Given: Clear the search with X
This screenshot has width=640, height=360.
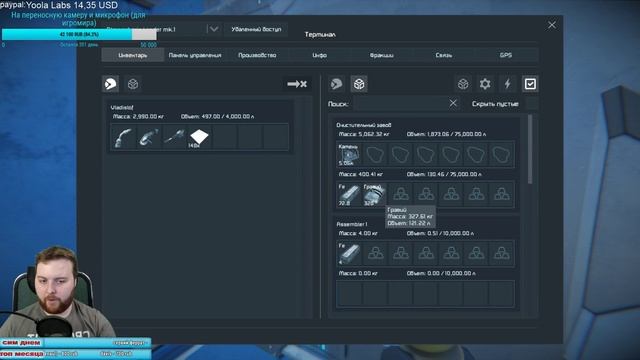Looking at the screenshot, I should pos(453,103).
